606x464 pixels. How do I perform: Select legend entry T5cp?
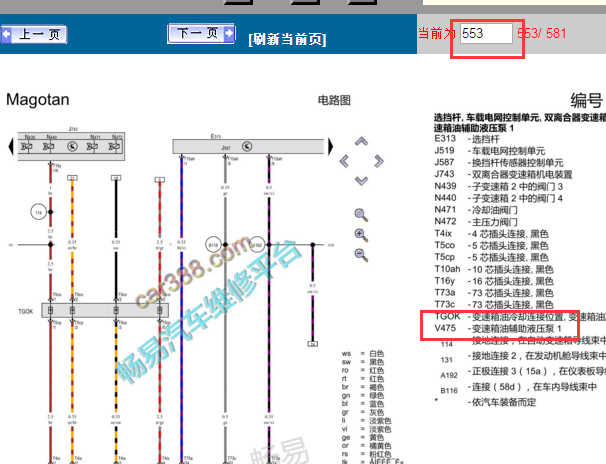pos(491,257)
